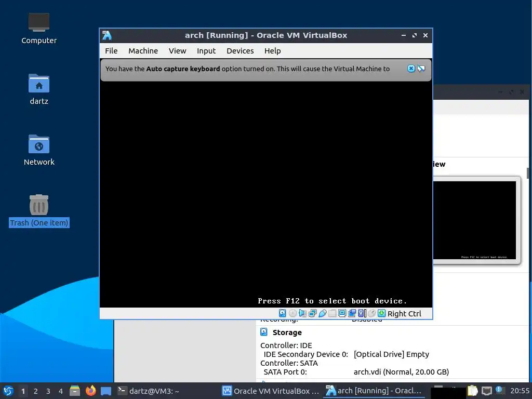Click the 20:55 clock in the taskbar

pyautogui.click(x=520, y=391)
